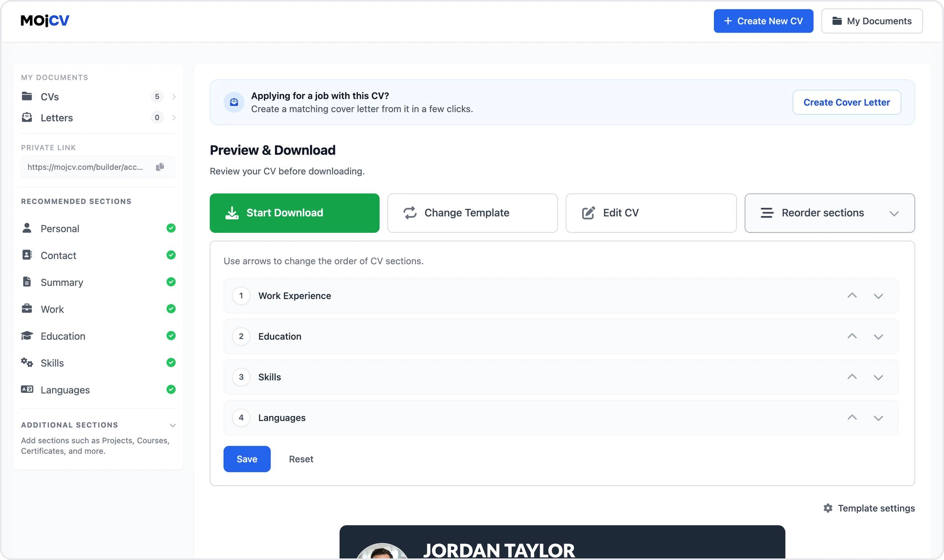Screen dimensions: 944x560
Task: Move Languages section down
Action: tap(878, 418)
